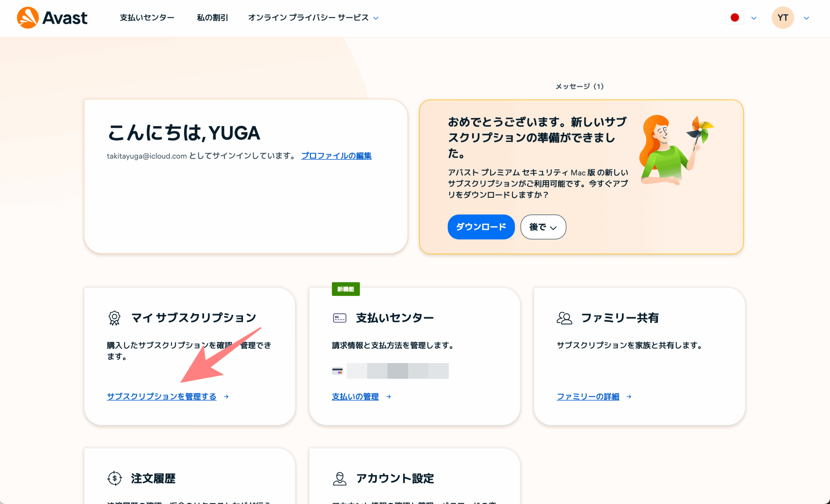Click the woman with pinwheel illustration

tap(676, 150)
